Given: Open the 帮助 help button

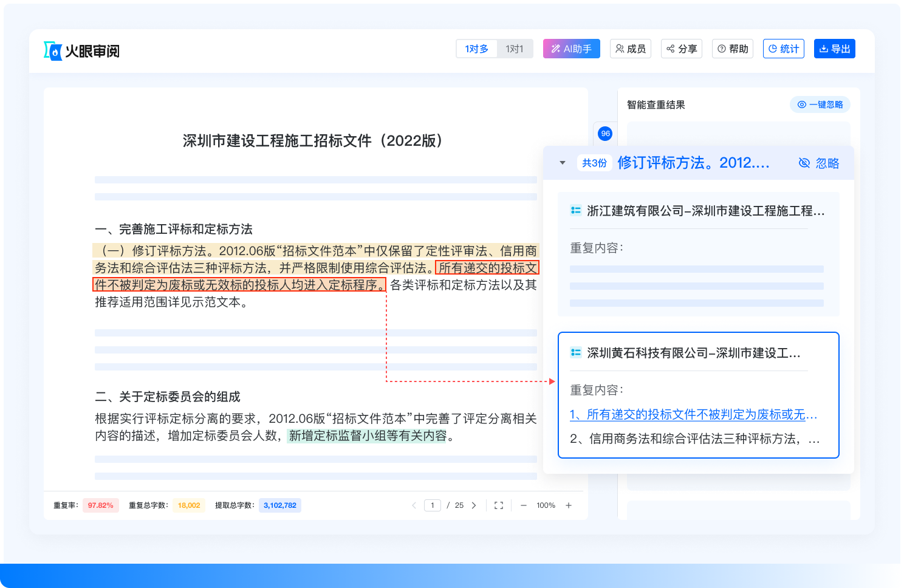Looking at the screenshot, I should (x=733, y=49).
